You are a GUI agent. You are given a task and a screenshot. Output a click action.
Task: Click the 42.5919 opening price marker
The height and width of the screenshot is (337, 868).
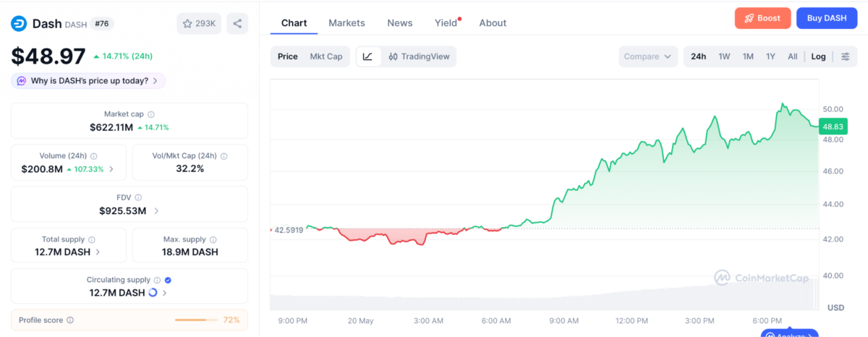(287, 229)
